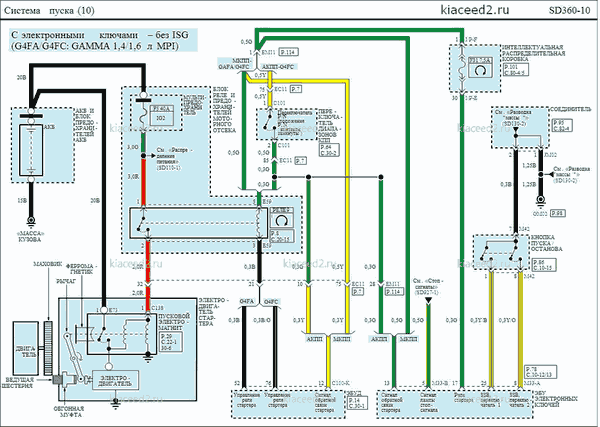Click the ФЕРРОМАГНЕТИК label

pos(82,269)
